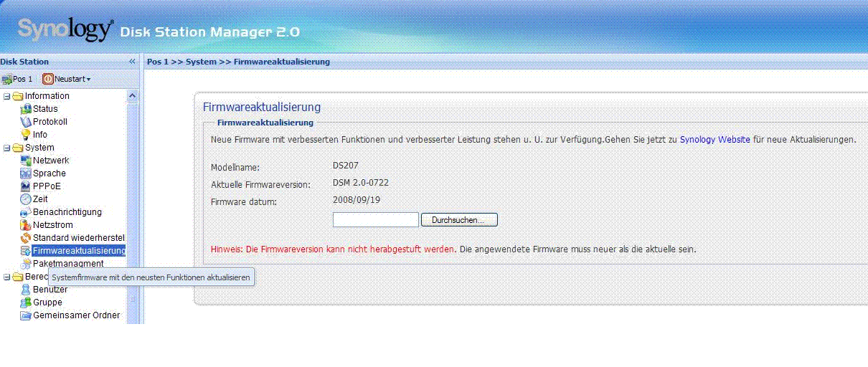Follow the Synology Website link
This screenshot has width=868, height=367.
(714, 140)
